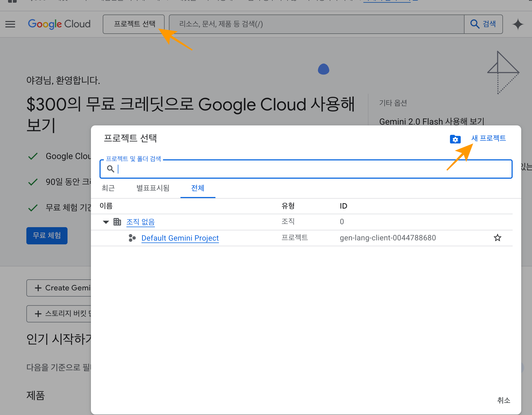Screen dimensions: 532x415
Task: Click the 새 프로젝트 link
Action: tap(488, 138)
